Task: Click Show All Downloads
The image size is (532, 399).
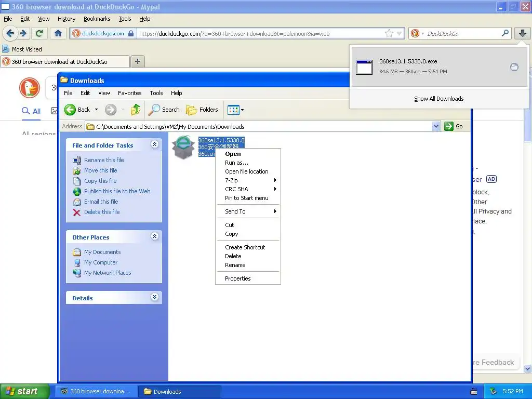Action: tap(438, 99)
